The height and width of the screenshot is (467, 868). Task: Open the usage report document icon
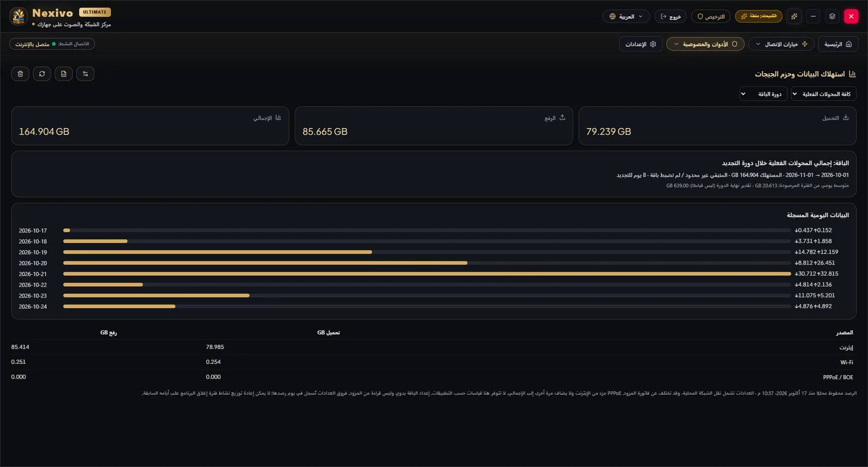(x=63, y=74)
